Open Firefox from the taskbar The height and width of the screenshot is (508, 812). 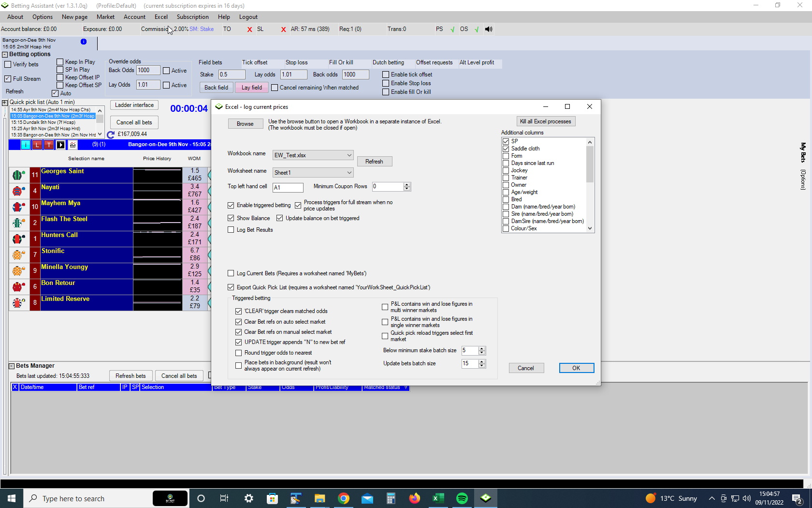pyautogui.click(x=415, y=498)
